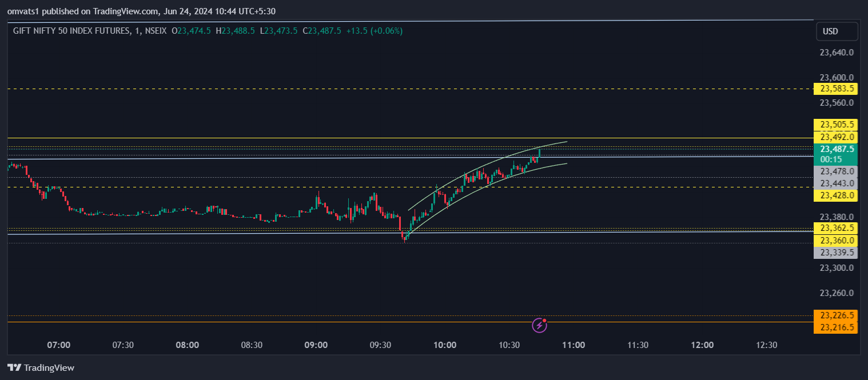
Task: Click the 11:30 time axis label
Action: tap(638, 345)
